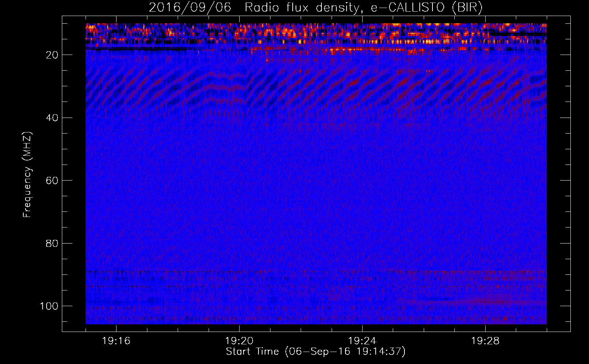
Task: Click the 40 MHz frequency tick label
Action: [52, 118]
